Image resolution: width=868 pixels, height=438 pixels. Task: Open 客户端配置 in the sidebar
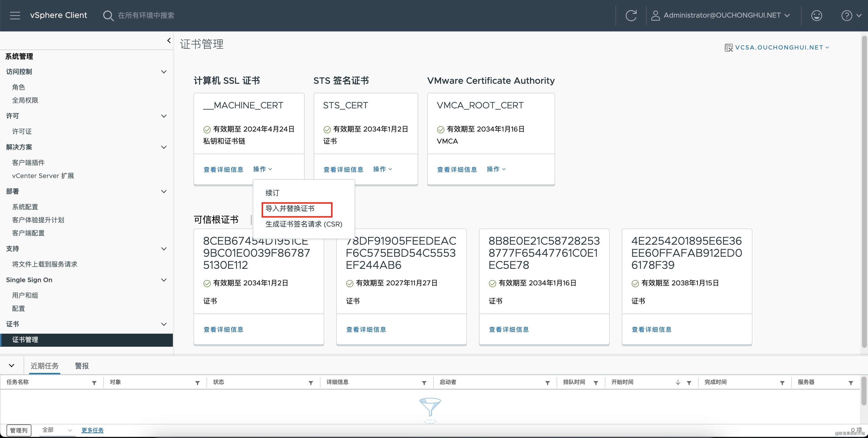point(28,233)
